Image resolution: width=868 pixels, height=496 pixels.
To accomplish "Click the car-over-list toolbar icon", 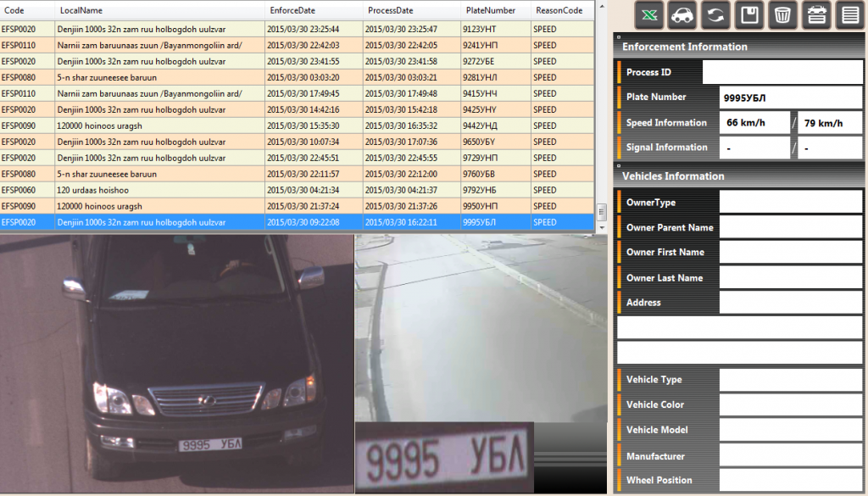I will [x=816, y=15].
